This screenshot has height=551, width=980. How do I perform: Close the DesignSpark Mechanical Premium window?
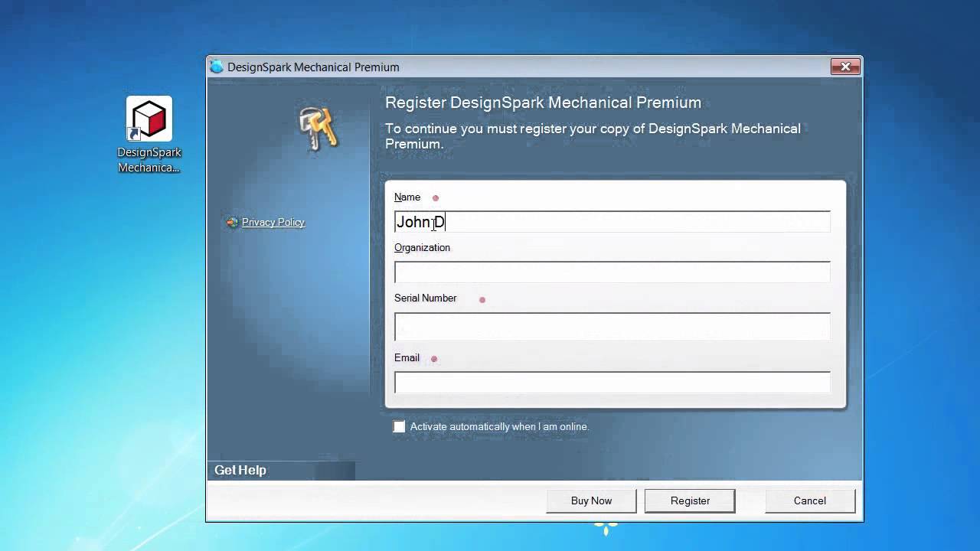pos(845,67)
